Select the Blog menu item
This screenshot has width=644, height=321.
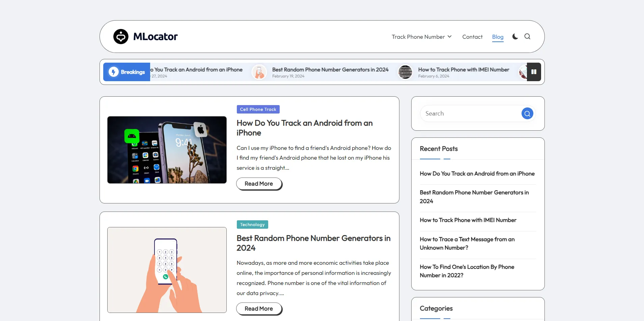click(498, 37)
